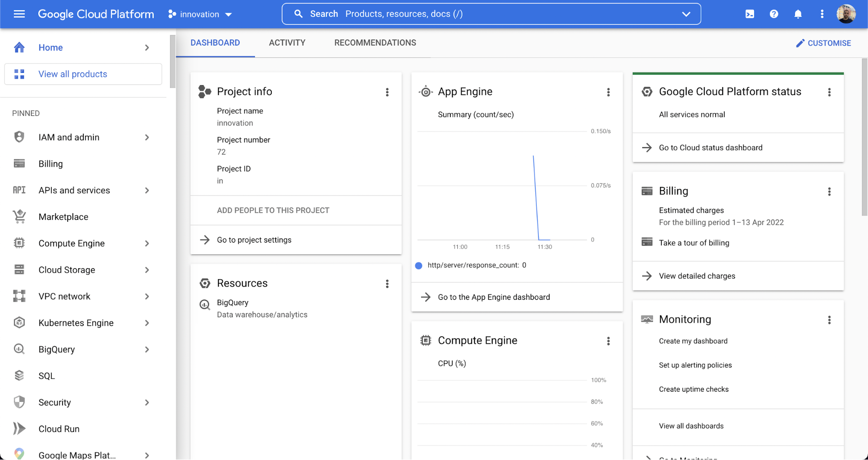
Task: Show notifications bell
Action: (798, 14)
